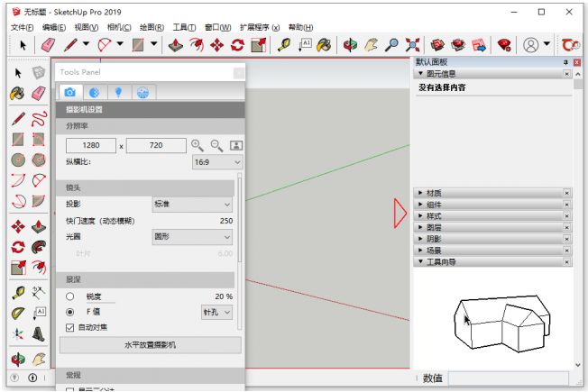
Task: Switch to camera tab in Tools Panel
Action: point(69,92)
